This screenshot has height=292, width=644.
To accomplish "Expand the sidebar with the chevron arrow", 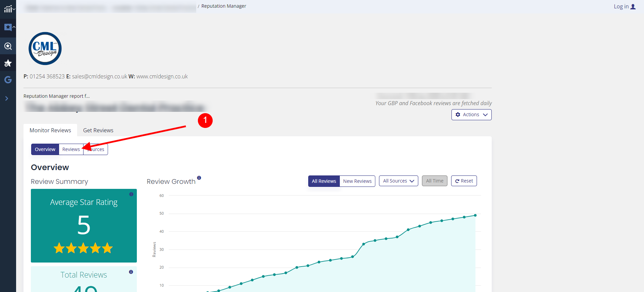I will pos(7,98).
